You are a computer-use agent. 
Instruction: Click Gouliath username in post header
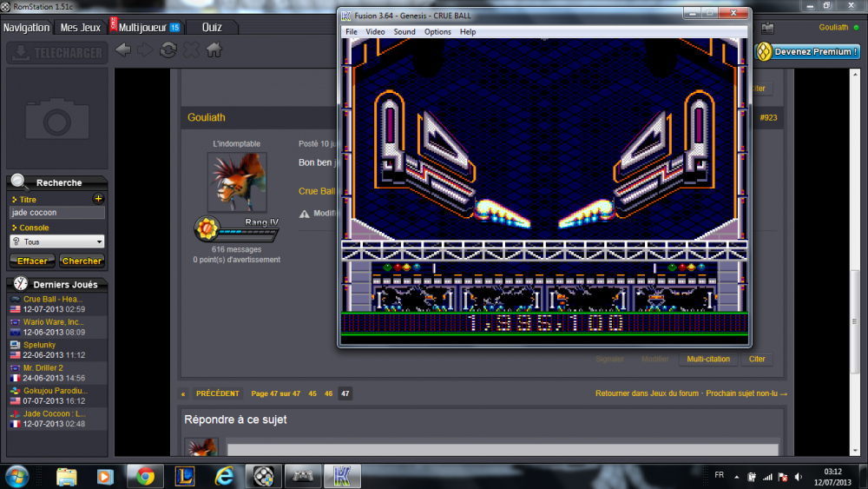[x=206, y=117]
